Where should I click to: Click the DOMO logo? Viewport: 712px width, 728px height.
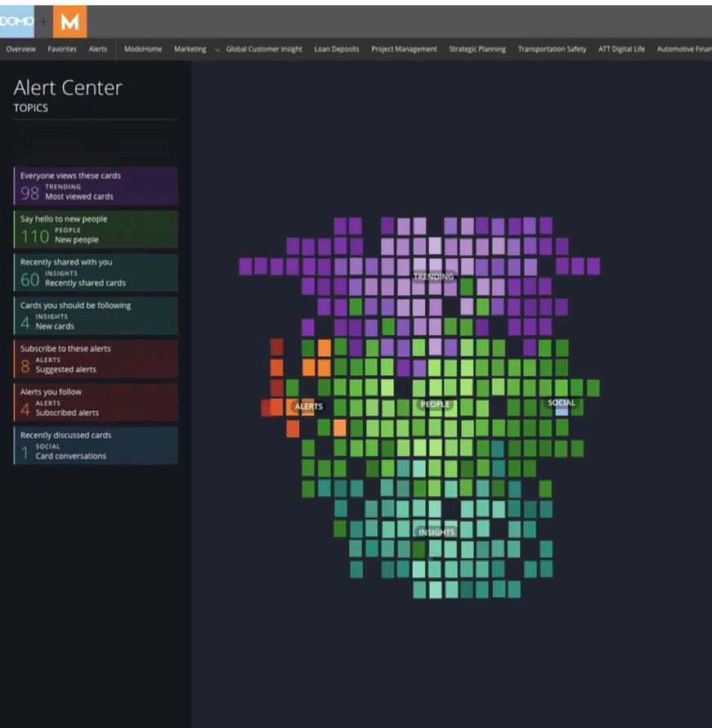[x=16, y=21]
